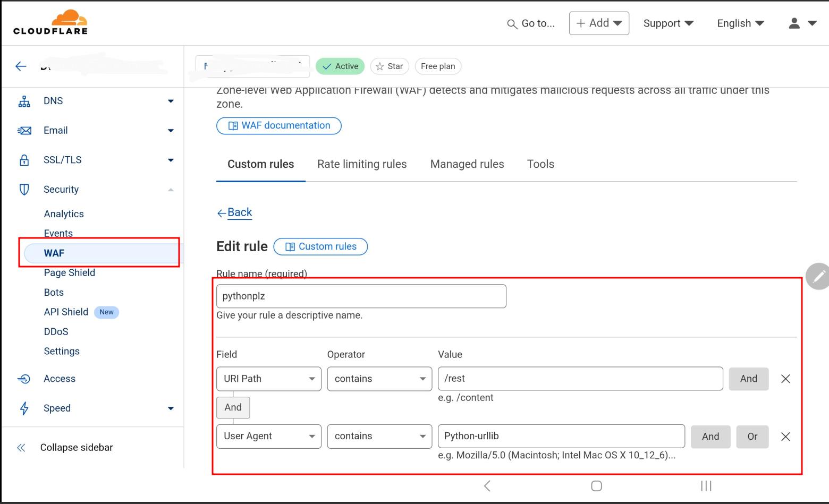Open the WAF documentation link
Viewport: 829px width, 504px height.
click(279, 126)
